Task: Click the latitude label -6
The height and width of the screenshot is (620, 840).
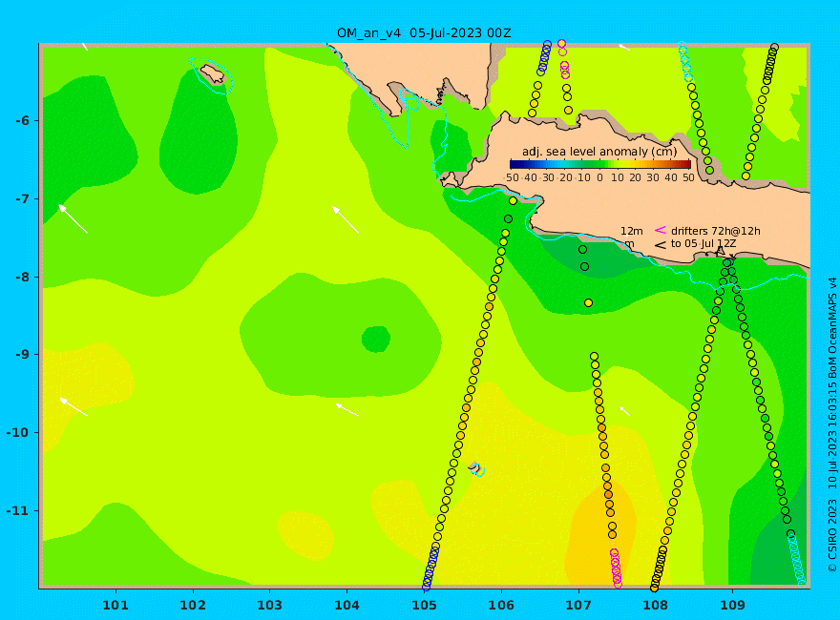Action: click(24, 121)
